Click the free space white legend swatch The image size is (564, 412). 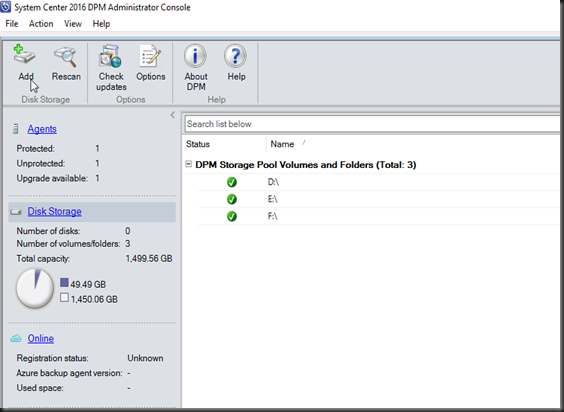point(64,298)
